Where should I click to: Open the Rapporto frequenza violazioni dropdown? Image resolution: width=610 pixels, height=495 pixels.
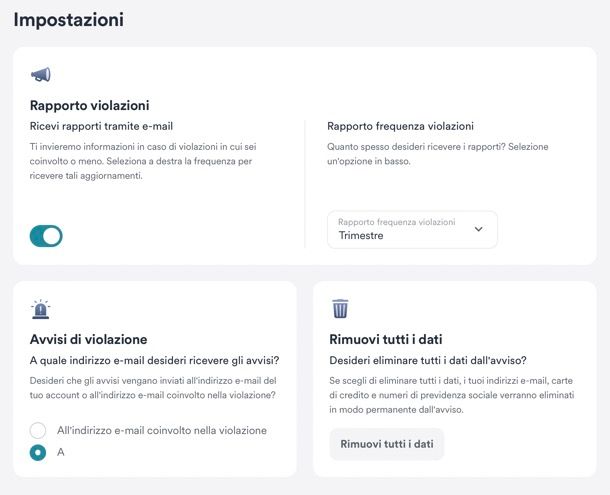[x=412, y=230]
